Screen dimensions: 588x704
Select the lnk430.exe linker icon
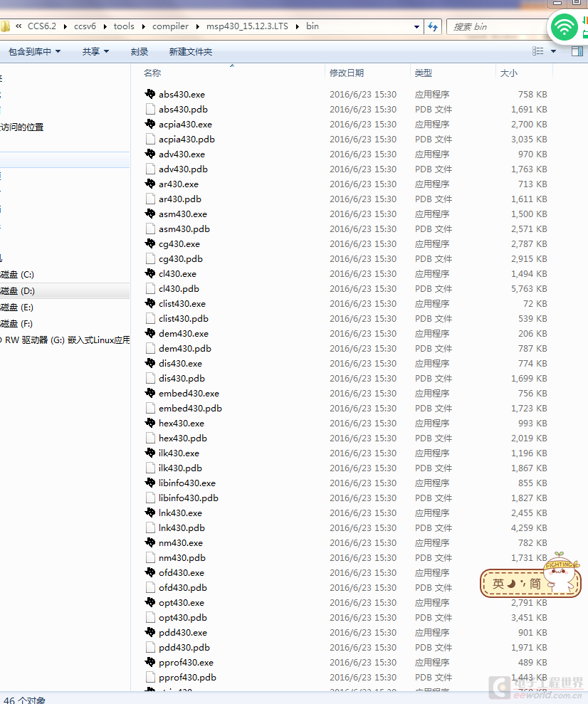[150, 513]
